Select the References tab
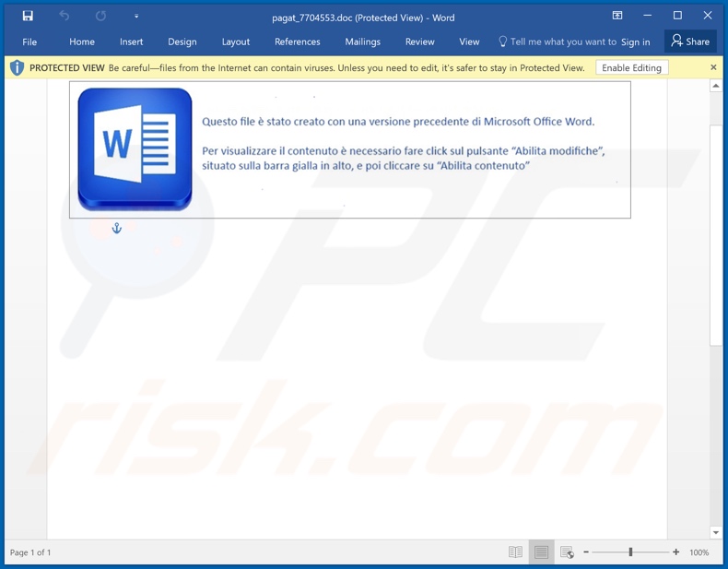The width and height of the screenshot is (728, 569). [x=297, y=41]
